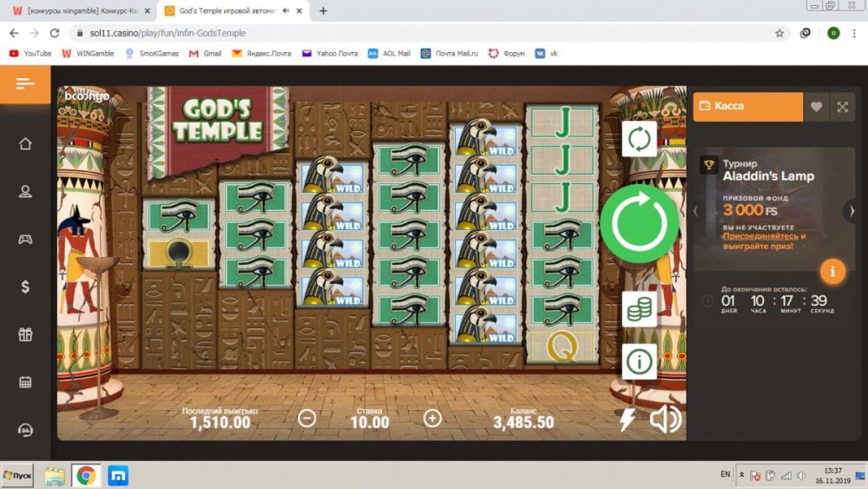This screenshot has width=868, height=489.
Task: Open the coins bet settings
Action: pos(640,307)
